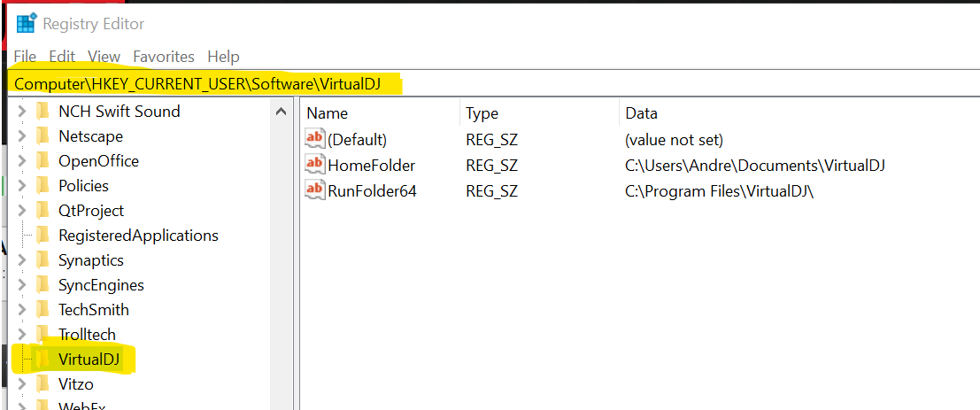980x410 pixels.
Task: Expand the TechSmith key
Action: (x=22, y=310)
